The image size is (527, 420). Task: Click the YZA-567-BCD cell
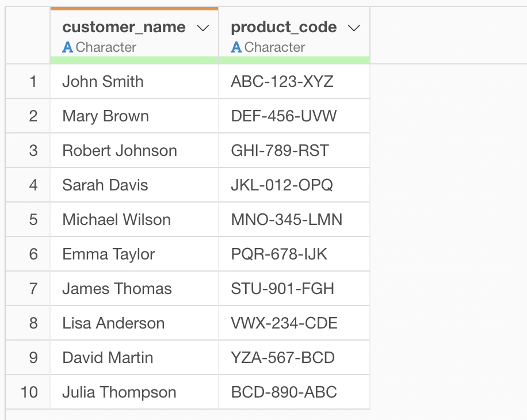282,358
